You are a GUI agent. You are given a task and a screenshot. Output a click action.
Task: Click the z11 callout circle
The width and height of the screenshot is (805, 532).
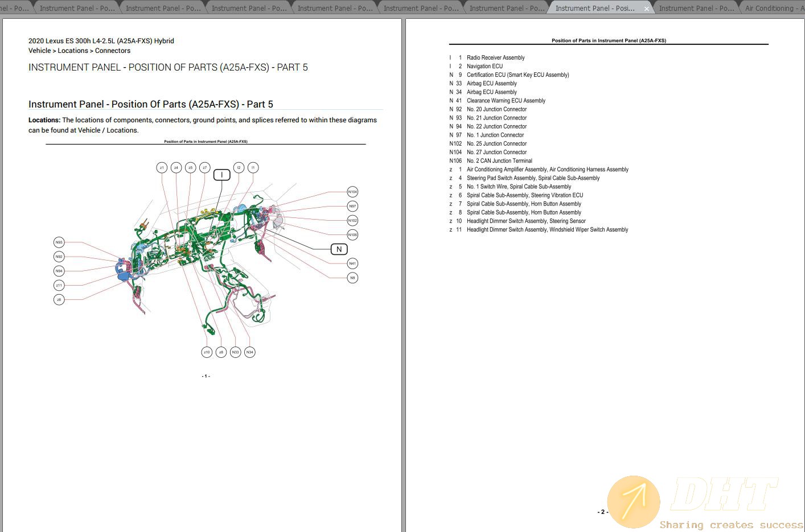(59, 285)
